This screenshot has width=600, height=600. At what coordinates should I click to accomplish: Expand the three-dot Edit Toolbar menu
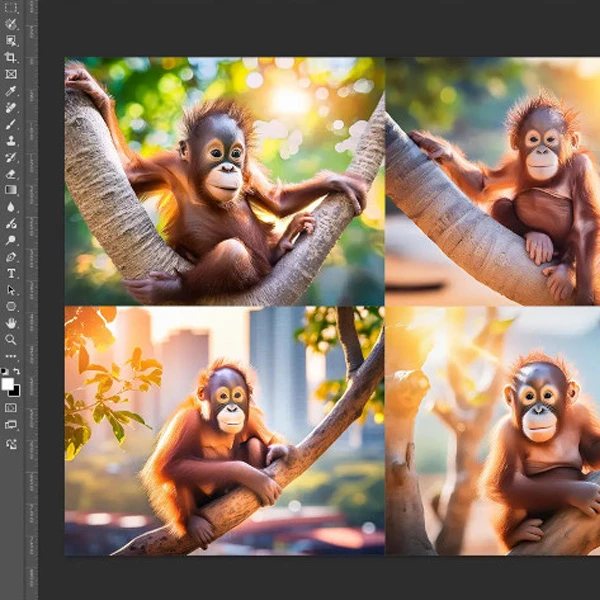(x=11, y=356)
